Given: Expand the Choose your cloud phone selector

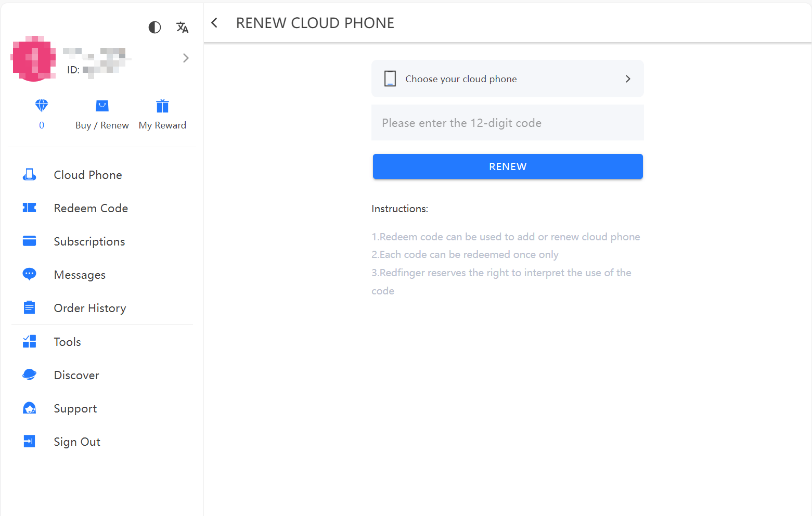Looking at the screenshot, I should [507, 79].
